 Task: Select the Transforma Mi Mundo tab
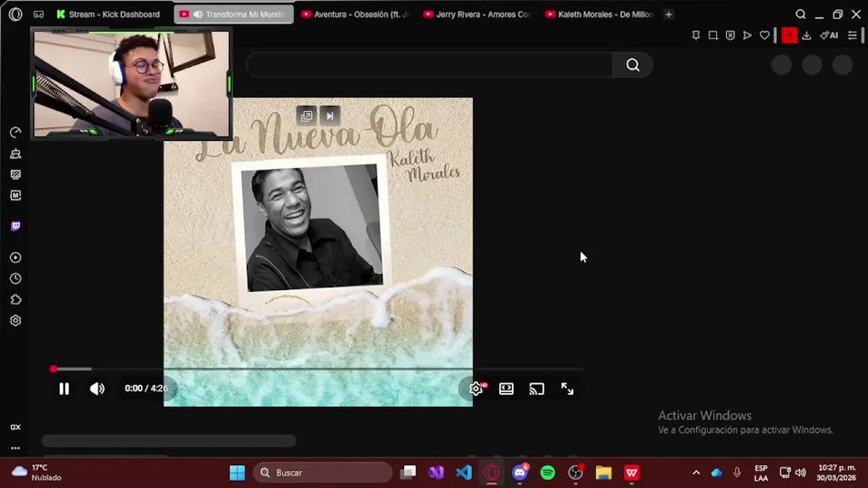[234, 14]
